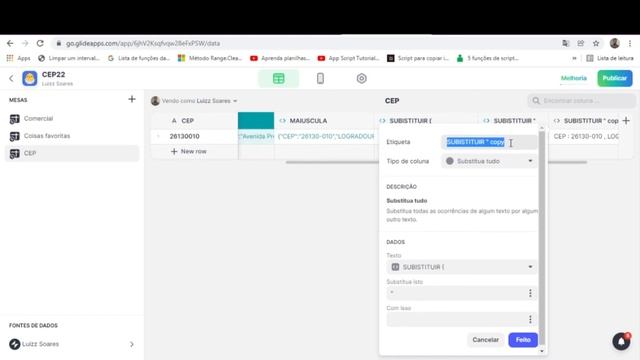
Task: Click the MAIUSCULA cell with CEP JSON text
Action: (x=324, y=136)
